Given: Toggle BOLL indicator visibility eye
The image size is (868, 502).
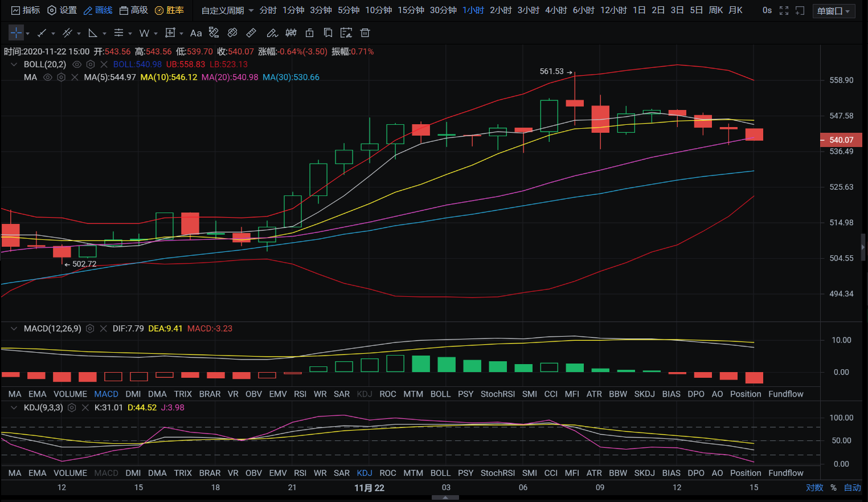Looking at the screenshot, I should (x=77, y=64).
